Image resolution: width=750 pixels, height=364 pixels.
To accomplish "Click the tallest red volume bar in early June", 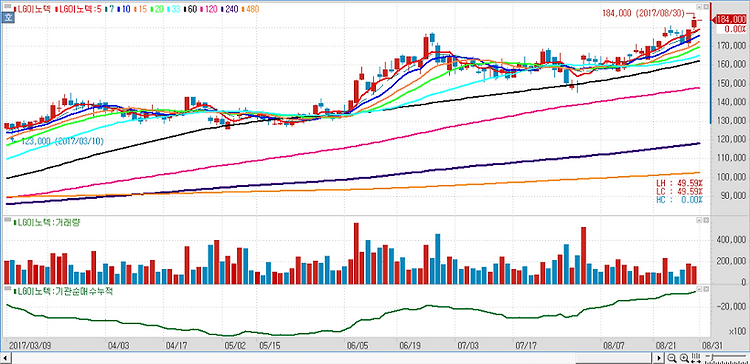I will [356, 254].
